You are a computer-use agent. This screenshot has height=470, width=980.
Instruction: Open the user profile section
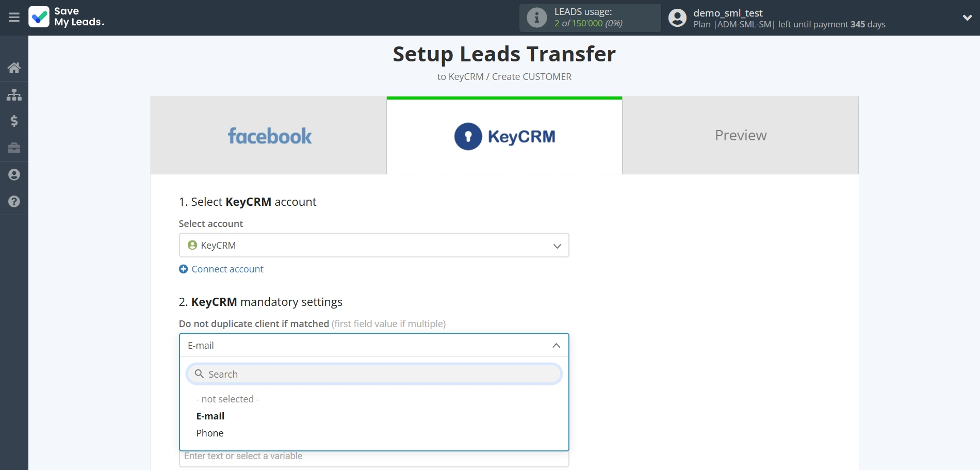click(14, 175)
